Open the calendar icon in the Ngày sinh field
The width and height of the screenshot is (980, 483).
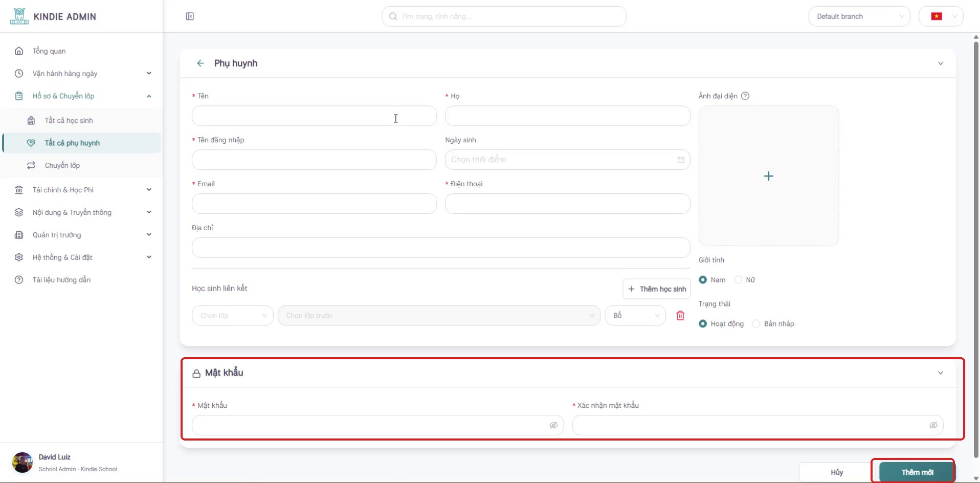(681, 160)
